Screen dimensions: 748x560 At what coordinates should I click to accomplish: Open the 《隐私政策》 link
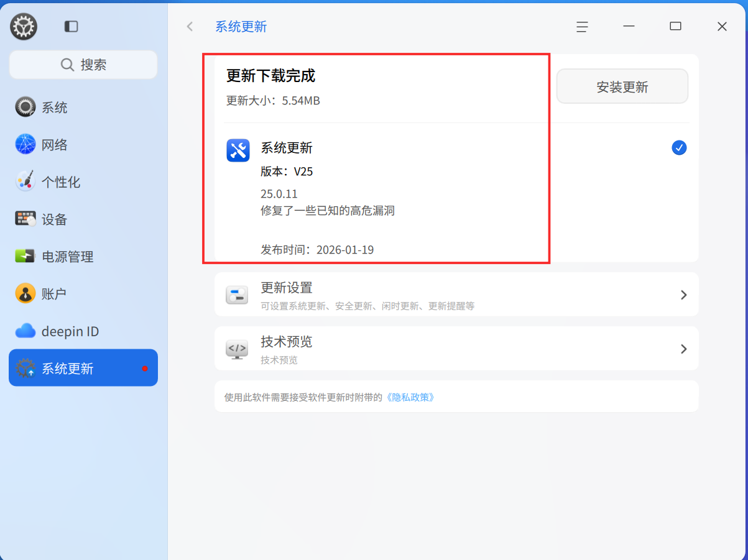coord(410,397)
